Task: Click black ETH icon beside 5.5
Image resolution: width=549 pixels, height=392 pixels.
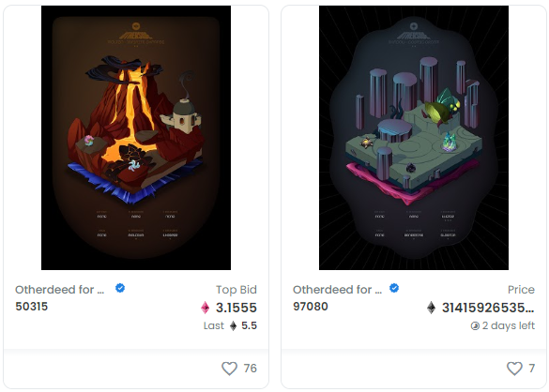Action: [233, 325]
